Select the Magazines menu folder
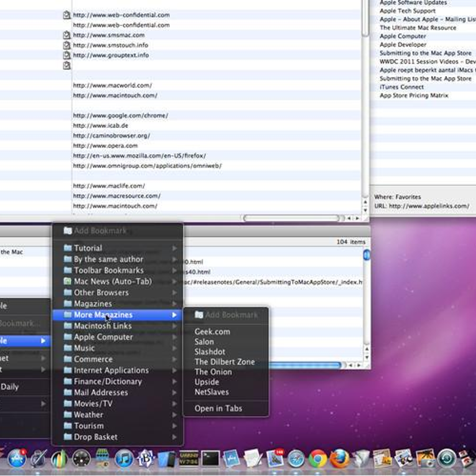 [117, 304]
